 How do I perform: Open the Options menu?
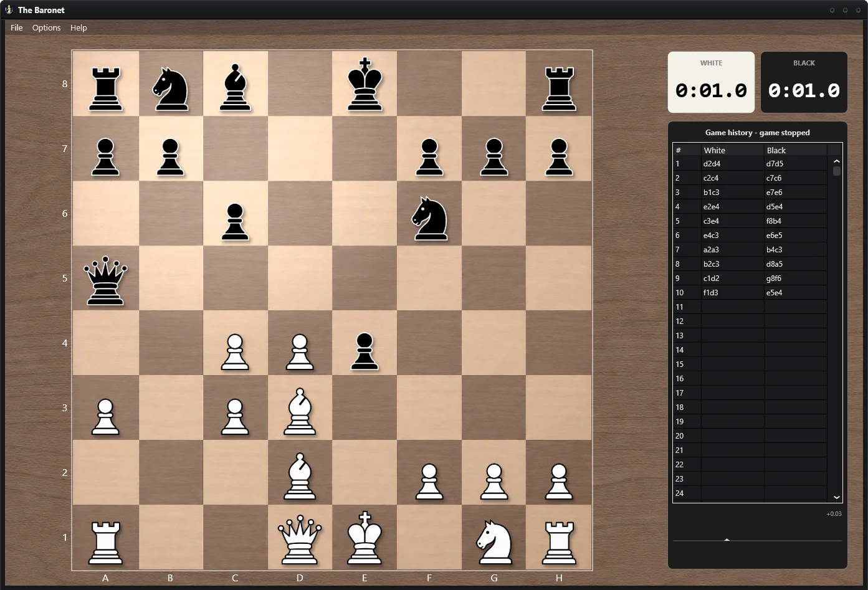[x=47, y=27]
